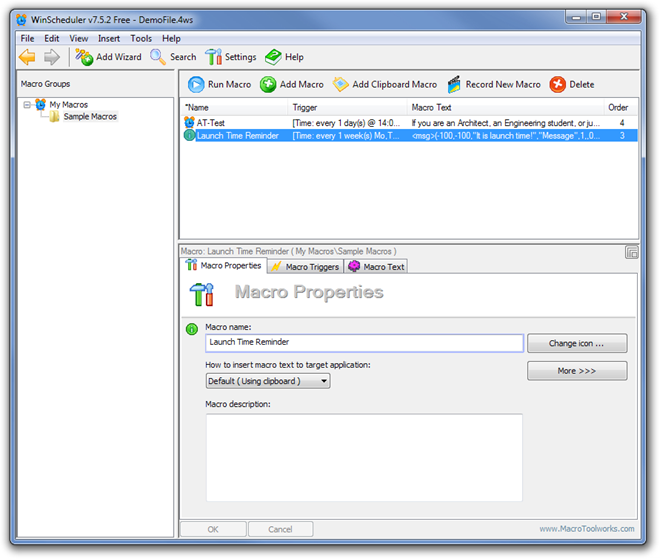660x559 pixels.
Task: Click the WinScheduler title bar app icon
Action: click(x=21, y=20)
